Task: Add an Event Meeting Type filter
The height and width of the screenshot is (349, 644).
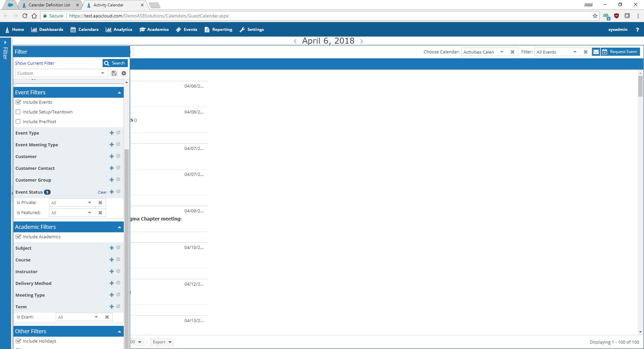Action: (112, 145)
